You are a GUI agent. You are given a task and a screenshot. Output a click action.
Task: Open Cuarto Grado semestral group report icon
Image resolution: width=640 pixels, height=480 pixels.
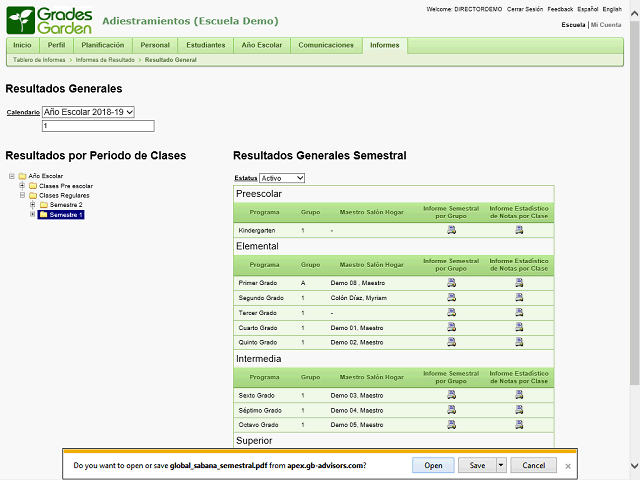(451, 327)
